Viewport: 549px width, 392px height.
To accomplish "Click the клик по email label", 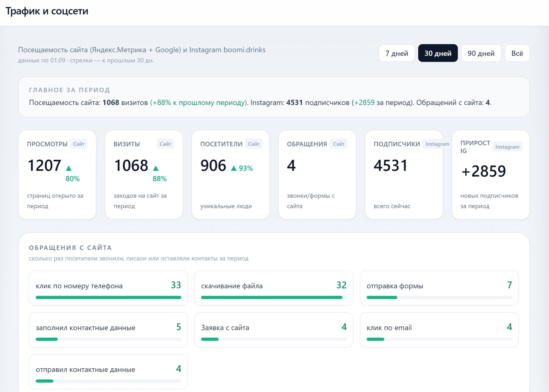I will point(389,328).
